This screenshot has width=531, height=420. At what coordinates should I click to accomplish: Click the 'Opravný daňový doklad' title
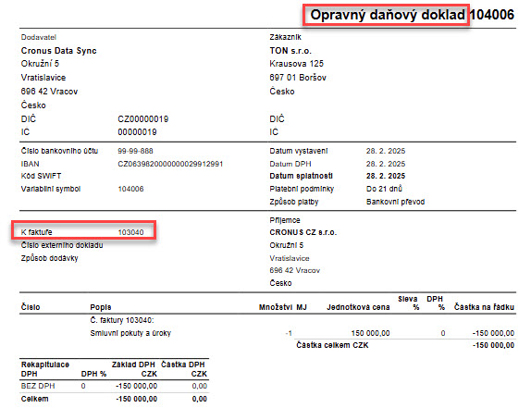click(388, 15)
